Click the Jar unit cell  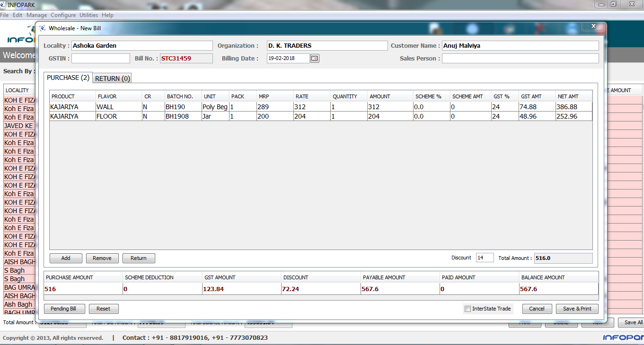tap(216, 116)
